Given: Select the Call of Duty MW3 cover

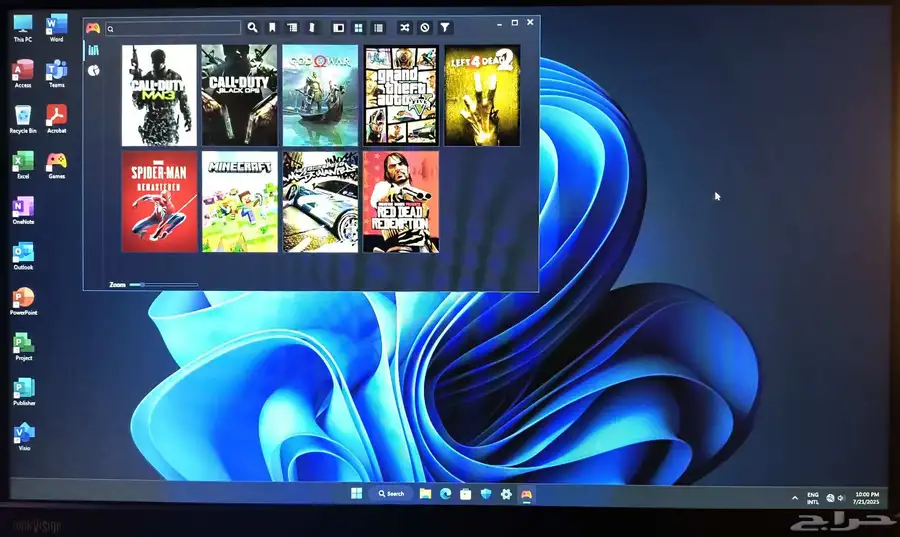Looking at the screenshot, I should (159, 95).
